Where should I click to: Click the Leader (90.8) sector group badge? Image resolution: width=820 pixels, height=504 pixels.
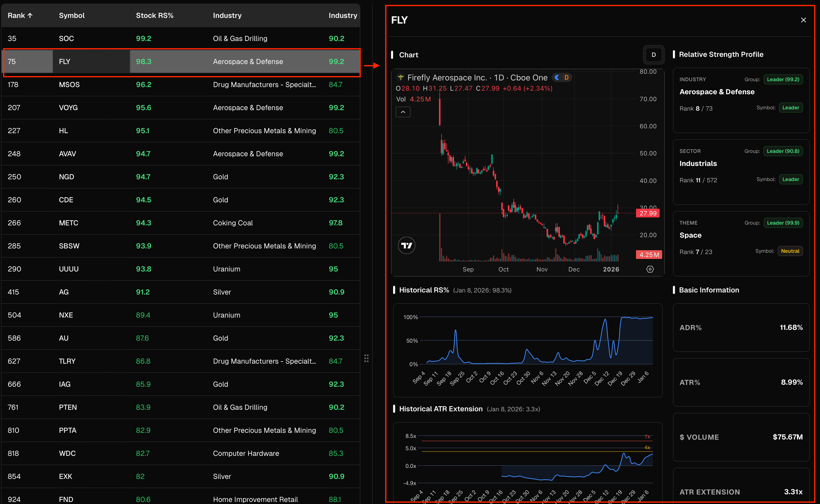(x=783, y=151)
